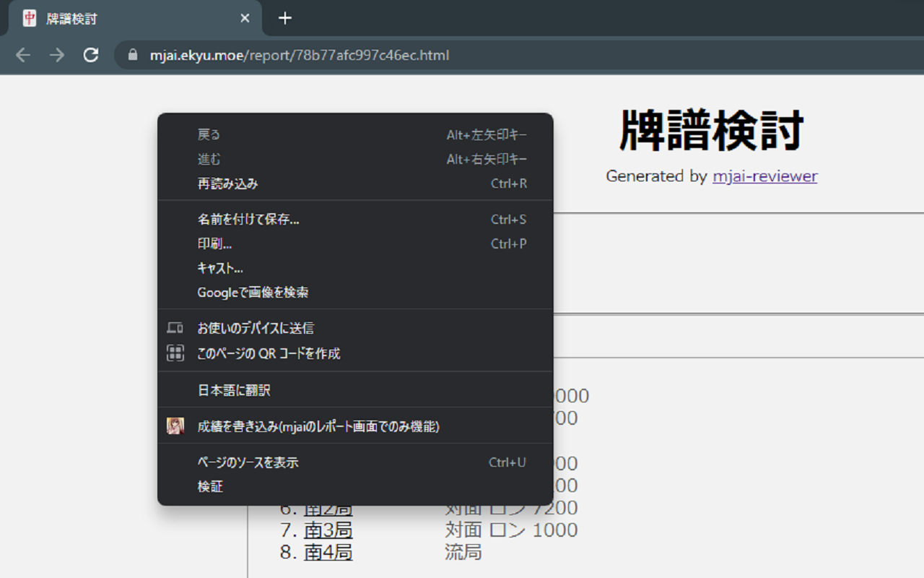This screenshot has width=924, height=578.
Task: Click the QR code icon beside このページのQRコードを作成
Action: [x=175, y=353]
